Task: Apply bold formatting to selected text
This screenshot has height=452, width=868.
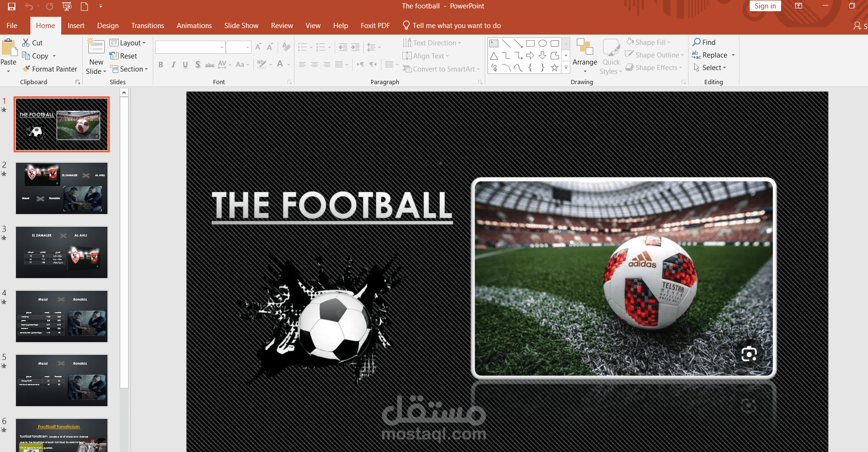Action: (161, 65)
